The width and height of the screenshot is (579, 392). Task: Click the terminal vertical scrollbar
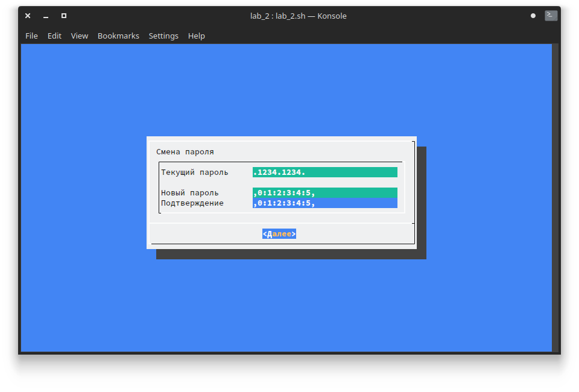tap(555, 198)
